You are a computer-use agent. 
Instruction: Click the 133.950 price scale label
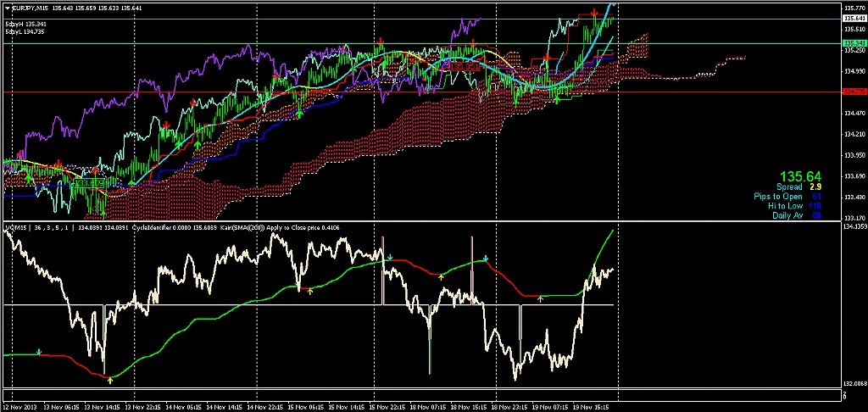tap(854, 155)
